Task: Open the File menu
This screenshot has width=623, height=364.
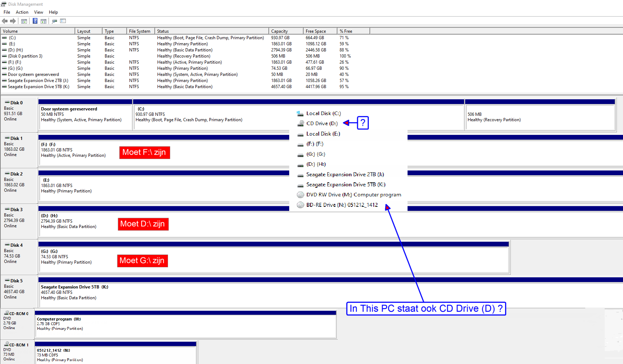Action: tap(7, 12)
